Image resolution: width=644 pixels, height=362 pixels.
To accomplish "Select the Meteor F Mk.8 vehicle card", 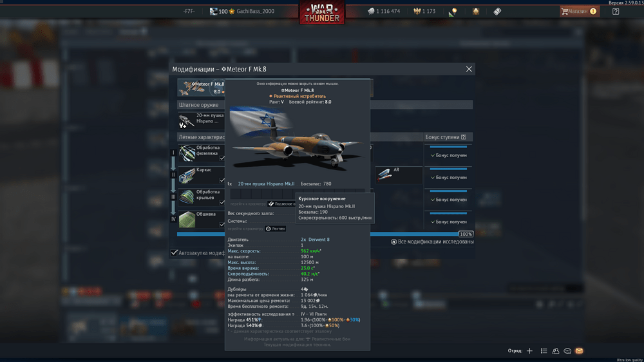I will pos(201,88).
